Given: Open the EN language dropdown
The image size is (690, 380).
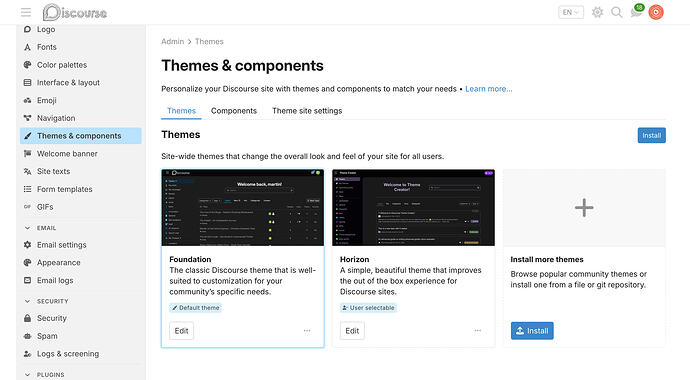Looking at the screenshot, I should pos(571,12).
